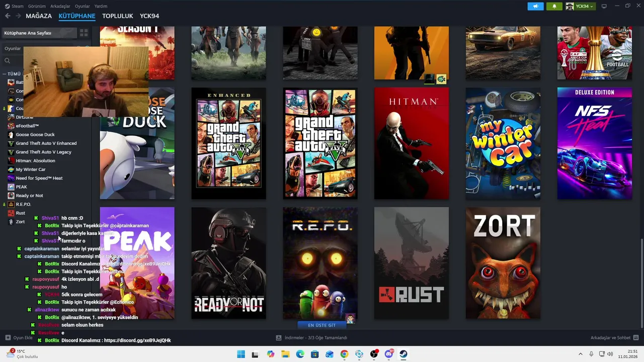This screenshot has width=644, height=362.
Task: Open the ZORT cover tile
Action: pyautogui.click(x=503, y=263)
